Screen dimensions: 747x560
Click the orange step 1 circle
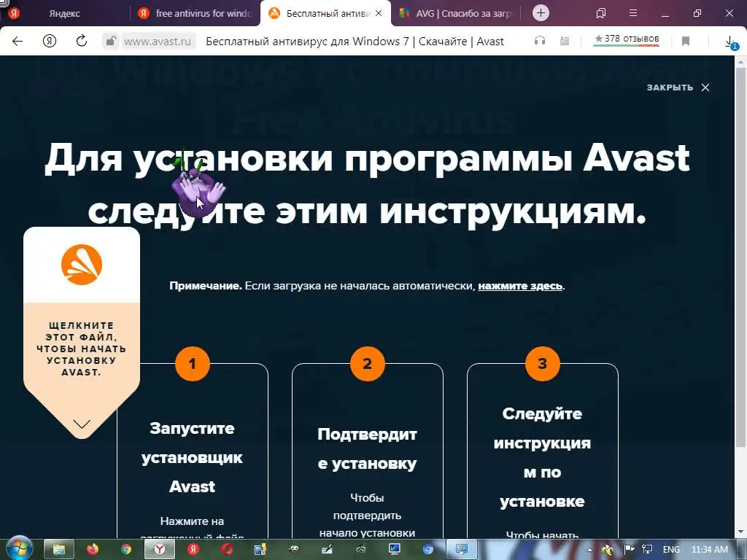193,364
